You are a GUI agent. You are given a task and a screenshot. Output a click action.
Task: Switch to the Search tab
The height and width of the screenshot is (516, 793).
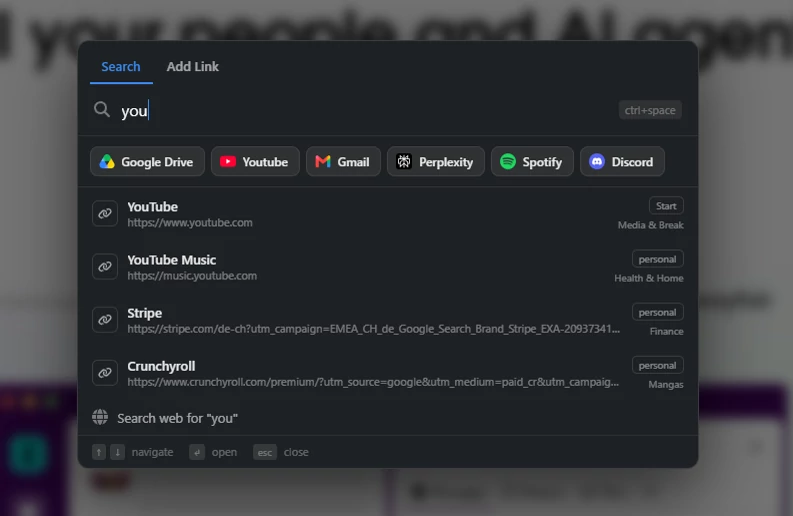click(121, 66)
